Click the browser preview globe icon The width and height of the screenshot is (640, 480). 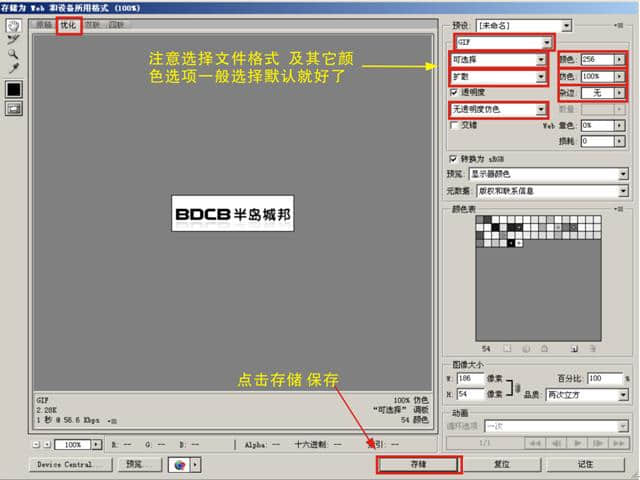point(178,465)
